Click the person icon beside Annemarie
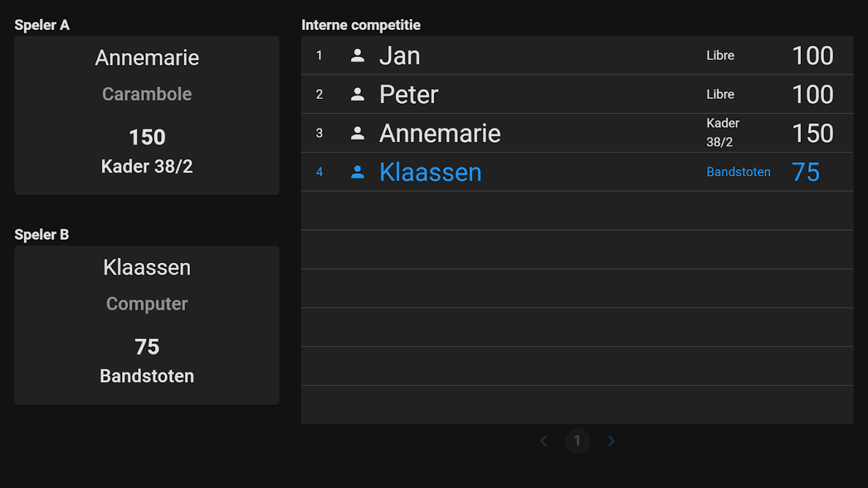 click(358, 134)
